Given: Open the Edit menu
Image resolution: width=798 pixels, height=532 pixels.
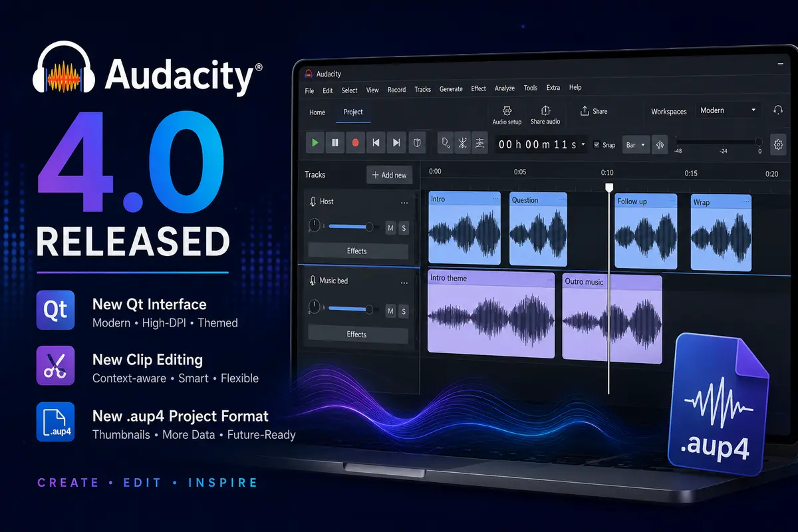Looking at the screenshot, I should (328, 90).
